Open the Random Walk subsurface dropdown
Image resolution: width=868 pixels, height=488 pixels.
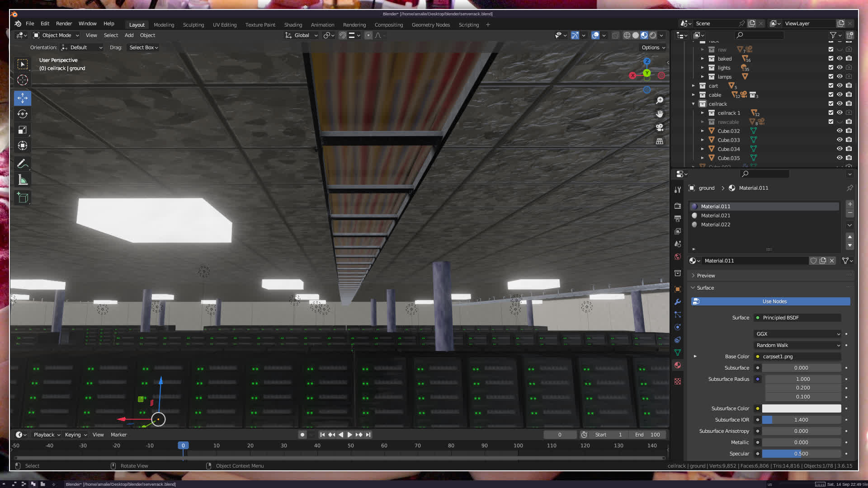coord(798,345)
